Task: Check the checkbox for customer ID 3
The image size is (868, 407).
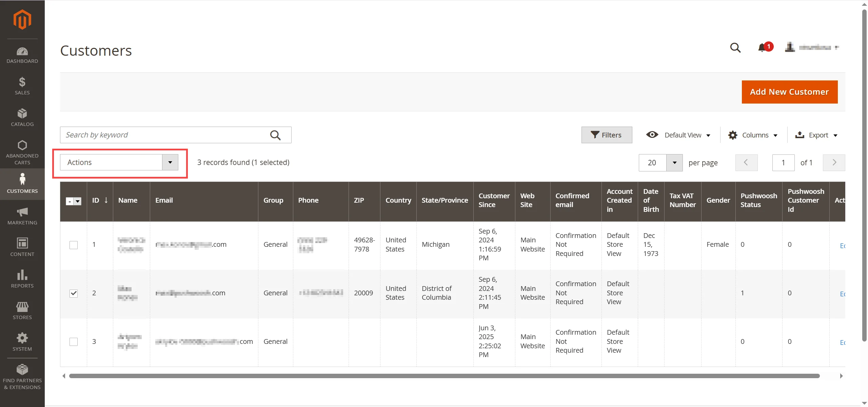Action: 74,341
